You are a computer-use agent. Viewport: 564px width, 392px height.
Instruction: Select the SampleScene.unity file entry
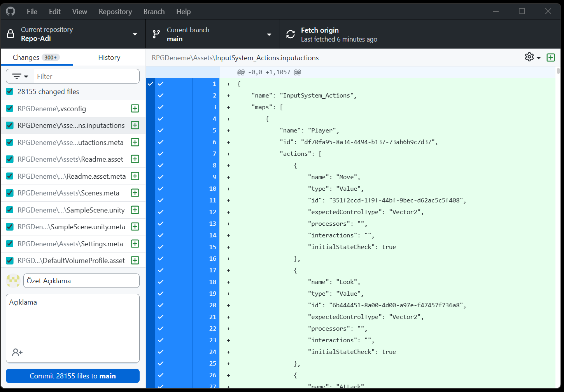(71, 210)
